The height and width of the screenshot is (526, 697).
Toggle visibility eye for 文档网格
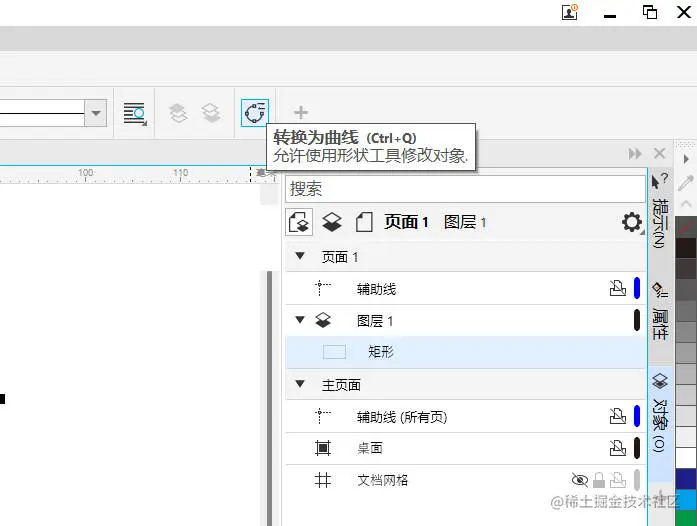[580, 480]
